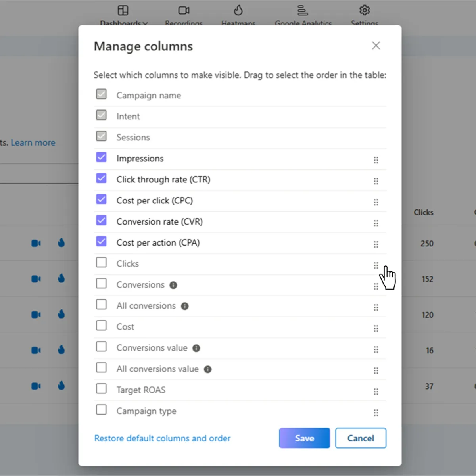Enable the Target ROAS checkbox
This screenshot has height=476, width=476.
pyautogui.click(x=102, y=388)
